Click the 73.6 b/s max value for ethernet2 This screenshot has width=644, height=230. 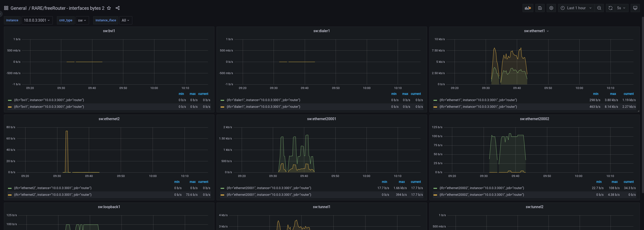coord(192,195)
